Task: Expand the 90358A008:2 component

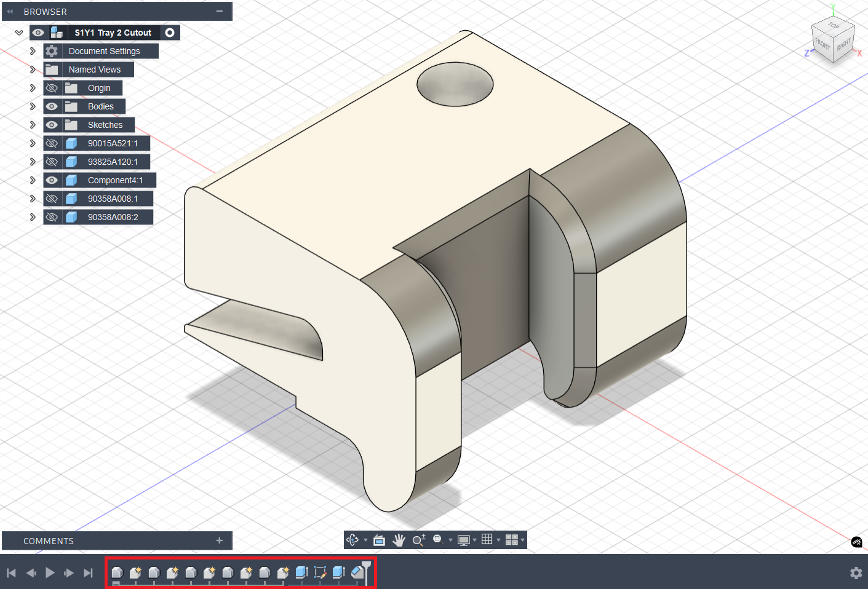Action: tap(33, 217)
